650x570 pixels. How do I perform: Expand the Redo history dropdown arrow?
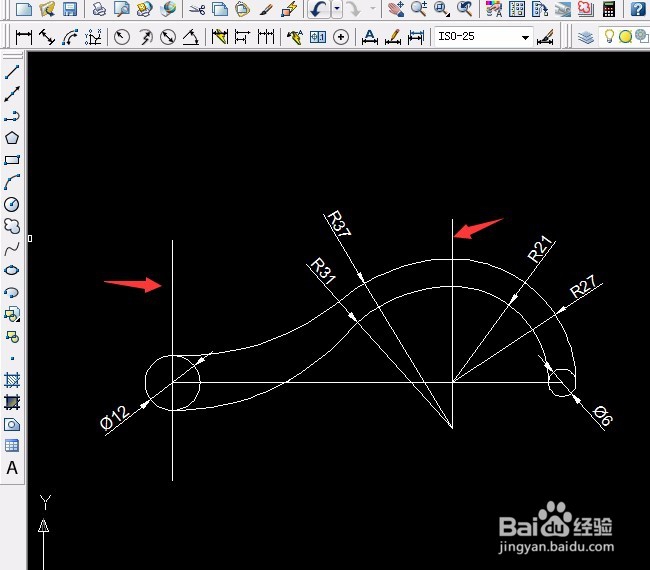click(x=372, y=9)
